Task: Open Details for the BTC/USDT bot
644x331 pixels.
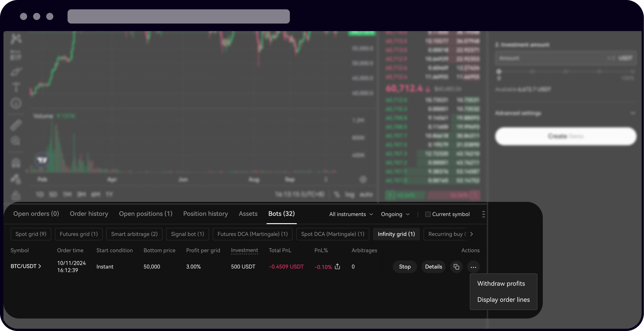Action: 433,267
